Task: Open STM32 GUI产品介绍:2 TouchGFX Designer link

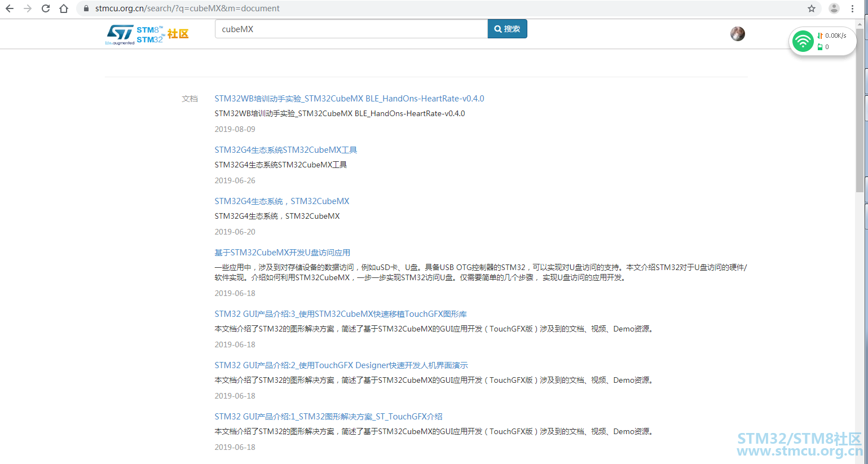Action: (x=341, y=365)
